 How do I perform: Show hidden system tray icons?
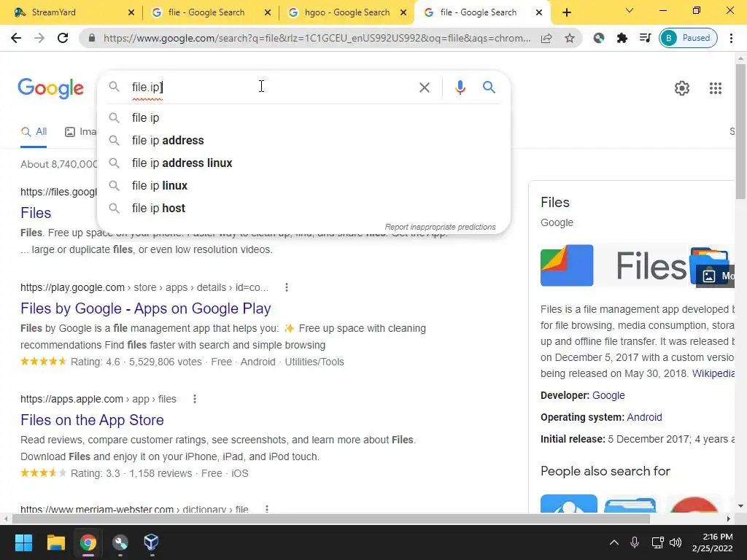(x=614, y=542)
